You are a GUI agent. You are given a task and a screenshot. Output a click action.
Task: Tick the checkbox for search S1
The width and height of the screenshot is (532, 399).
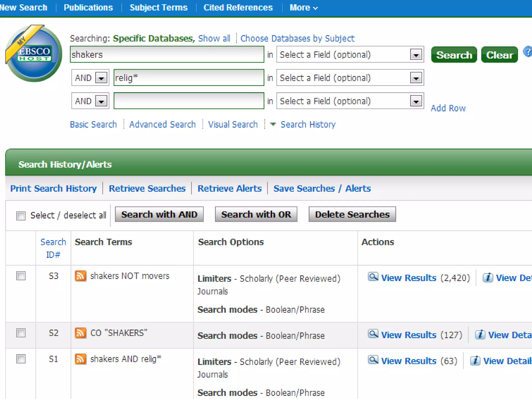(21, 359)
